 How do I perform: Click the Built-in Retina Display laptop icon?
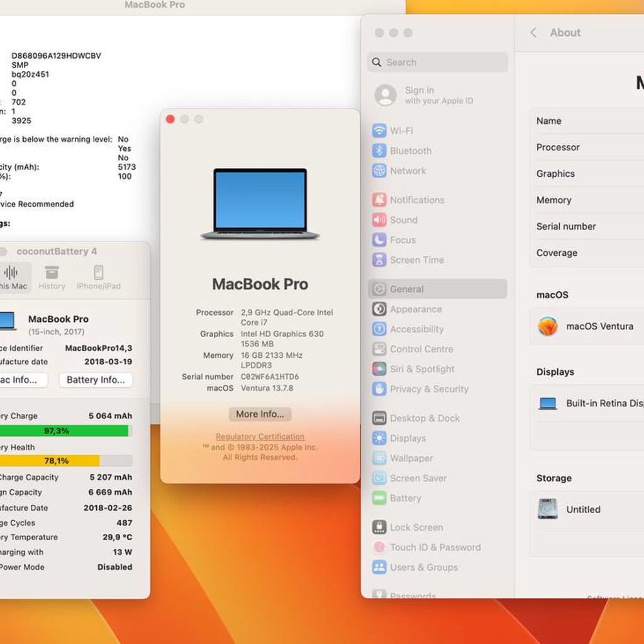[x=548, y=404]
